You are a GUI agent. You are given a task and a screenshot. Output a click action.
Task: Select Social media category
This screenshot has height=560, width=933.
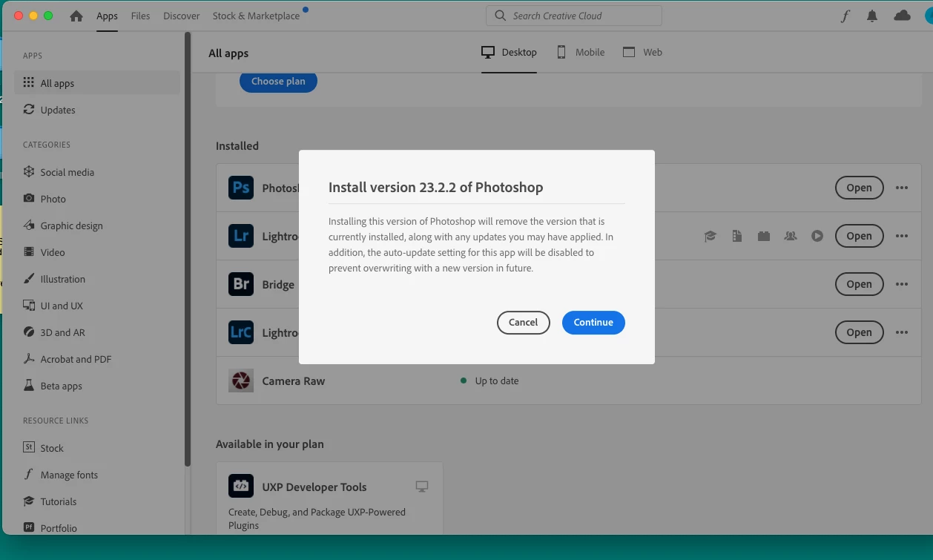[x=97, y=172]
